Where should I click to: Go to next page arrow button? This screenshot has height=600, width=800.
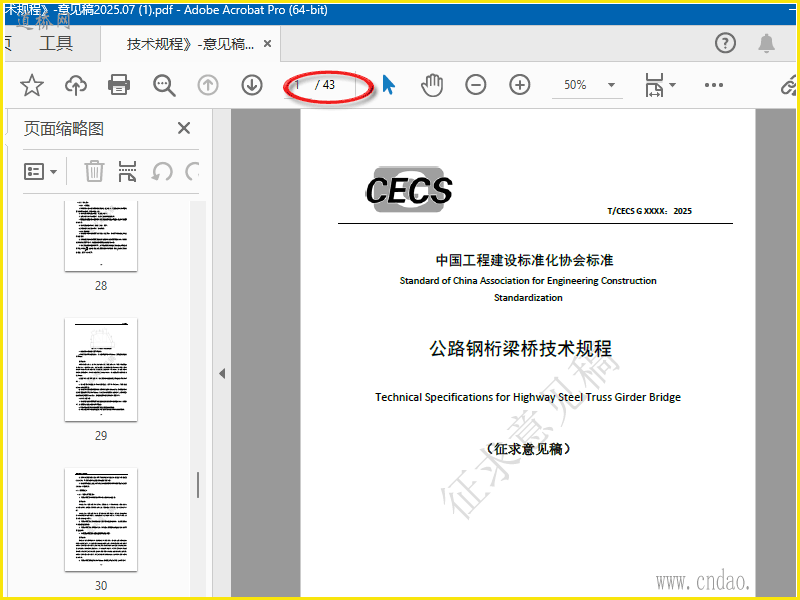252,85
